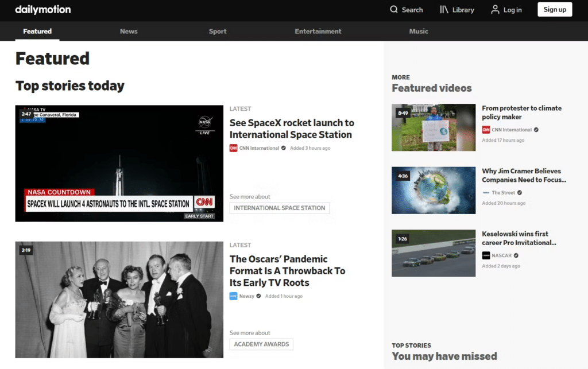Click the Sign up button
Viewport: 588px width, 369px height.
tap(555, 9)
